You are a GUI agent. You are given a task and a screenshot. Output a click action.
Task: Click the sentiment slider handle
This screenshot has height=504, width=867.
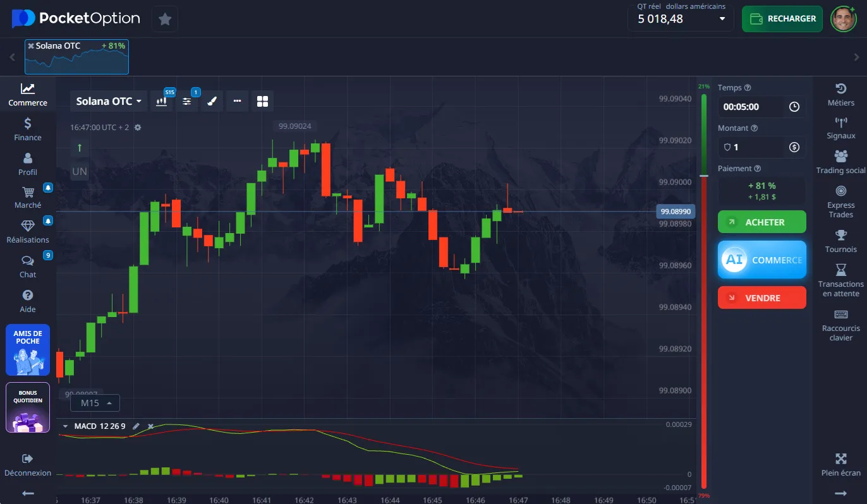[x=703, y=175]
